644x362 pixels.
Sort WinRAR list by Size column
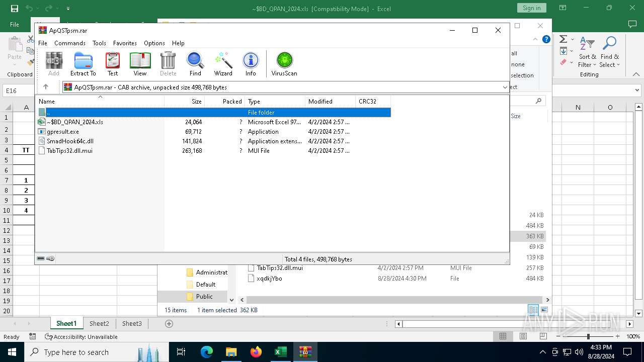pyautogui.click(x=184, y=101)
